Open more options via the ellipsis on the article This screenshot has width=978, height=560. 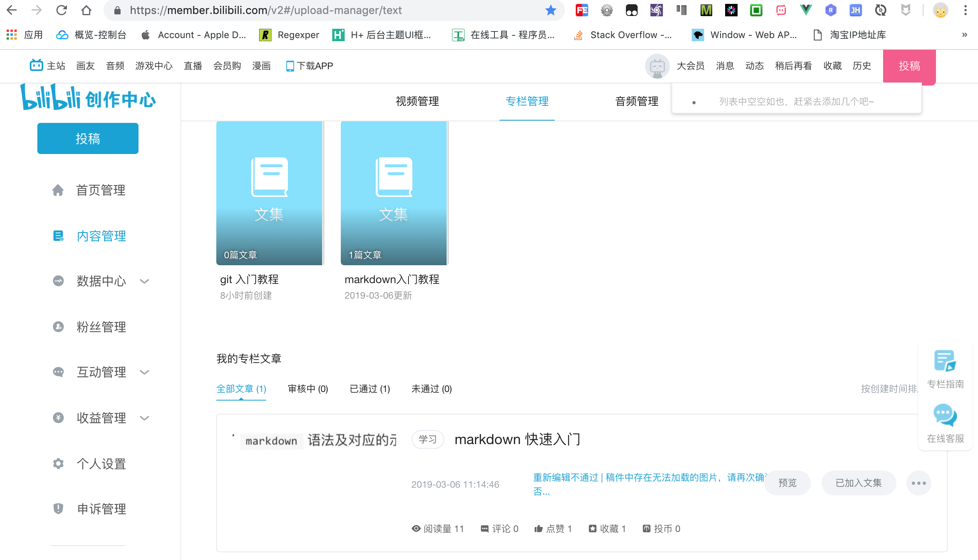click(918, 483)
